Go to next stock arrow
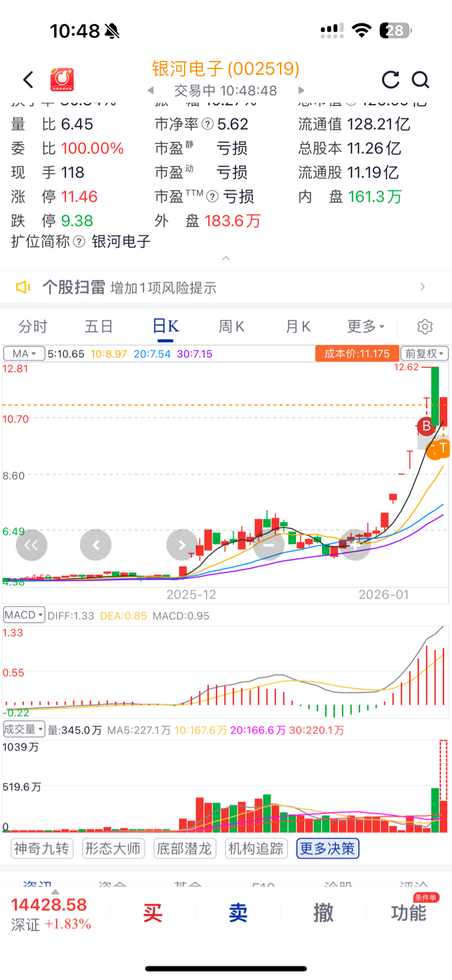 click(301, 91)
